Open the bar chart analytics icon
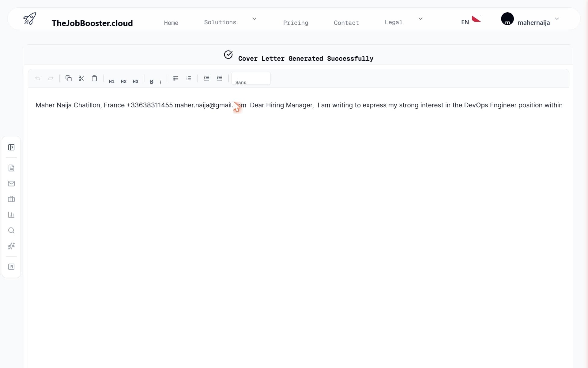 point(11,215)
